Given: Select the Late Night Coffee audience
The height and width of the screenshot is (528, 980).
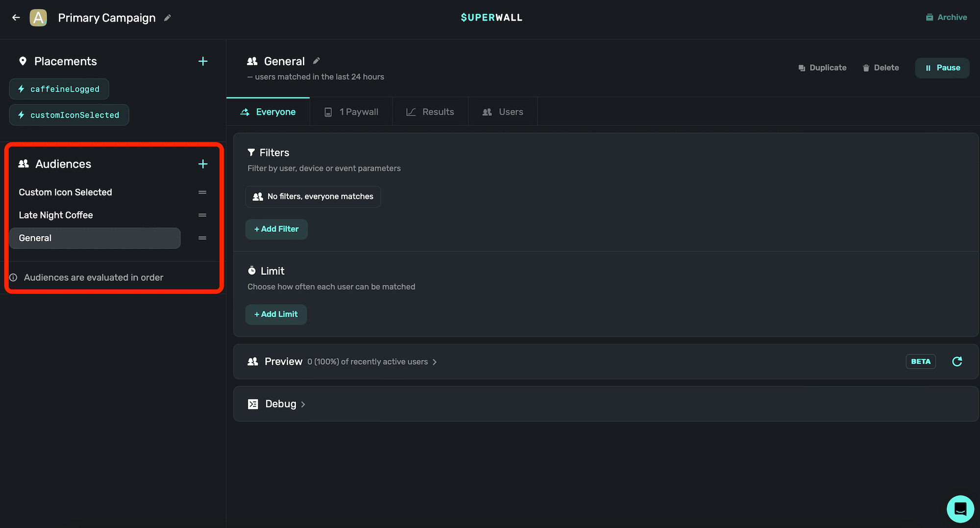Looking at the screenshot, I should 56,215.
